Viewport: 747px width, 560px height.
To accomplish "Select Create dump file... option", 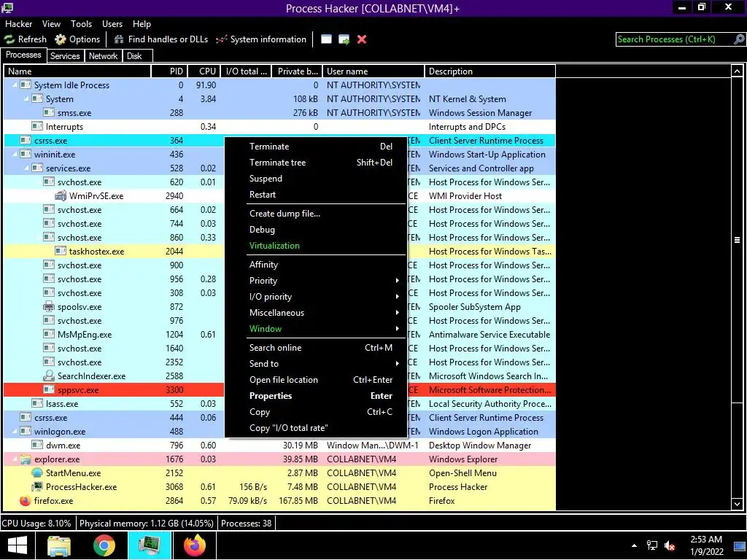I will tap(316, 214).
